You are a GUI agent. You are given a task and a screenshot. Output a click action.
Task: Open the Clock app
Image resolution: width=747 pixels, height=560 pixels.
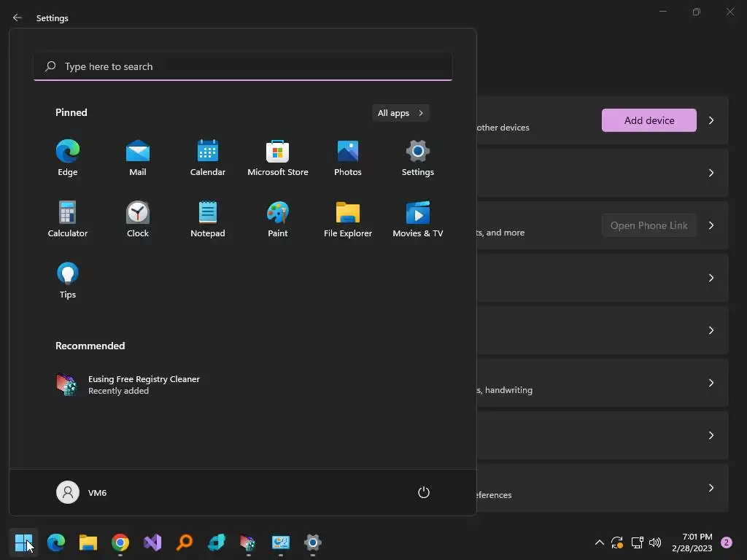click(138, 219)
